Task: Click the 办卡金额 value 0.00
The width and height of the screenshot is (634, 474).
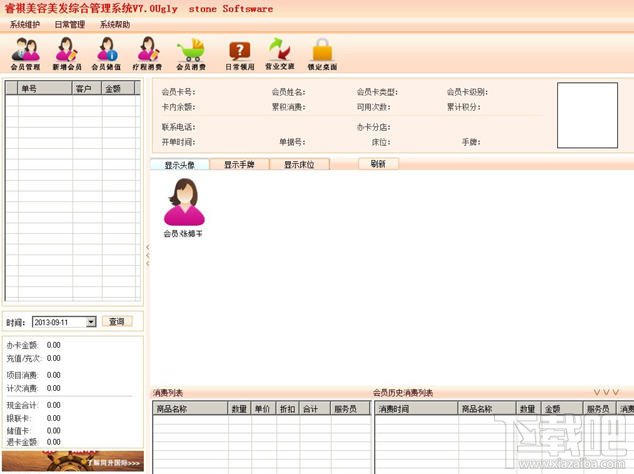Action: point(54,345)
